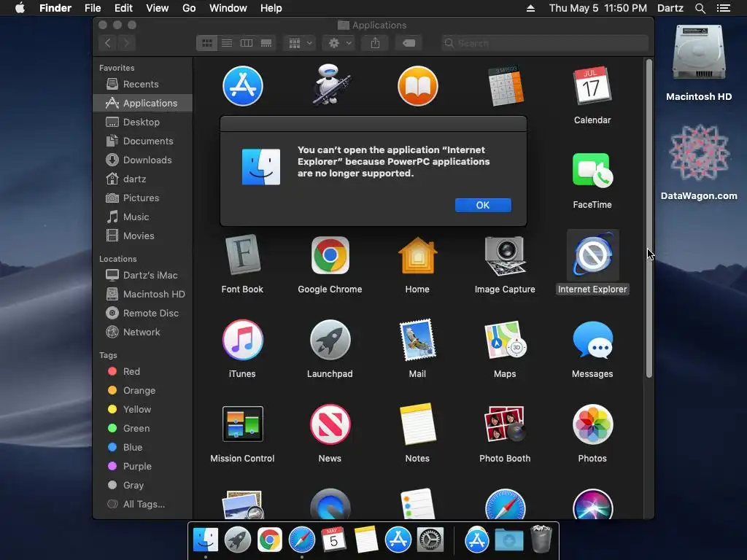
Task: Select the Calculator app icon
Action: 506,86
